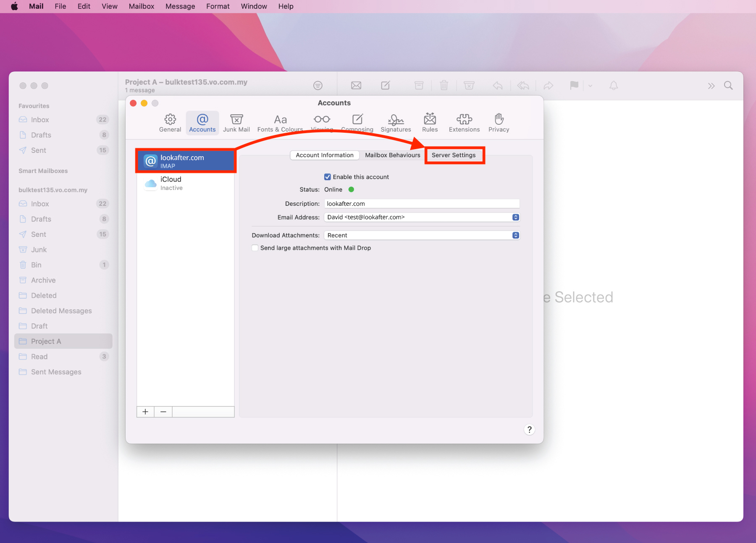Open the Mailbox menu in menu bar

141,6
